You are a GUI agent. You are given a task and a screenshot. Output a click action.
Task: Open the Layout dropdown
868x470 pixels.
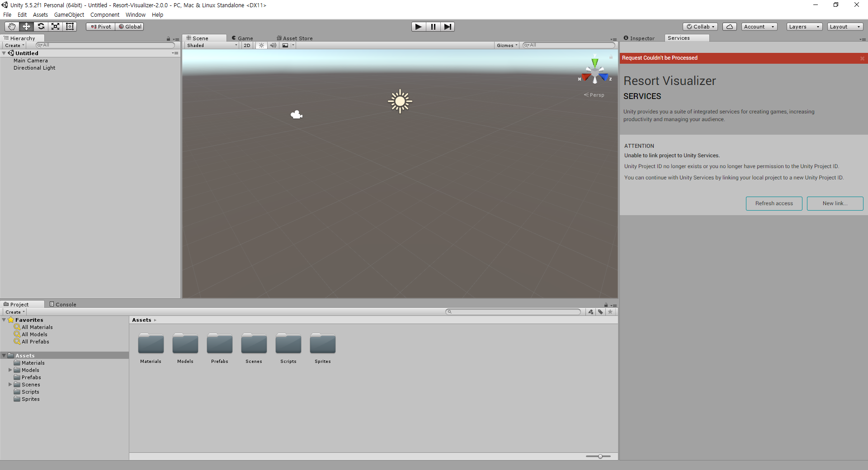(845, 27)
